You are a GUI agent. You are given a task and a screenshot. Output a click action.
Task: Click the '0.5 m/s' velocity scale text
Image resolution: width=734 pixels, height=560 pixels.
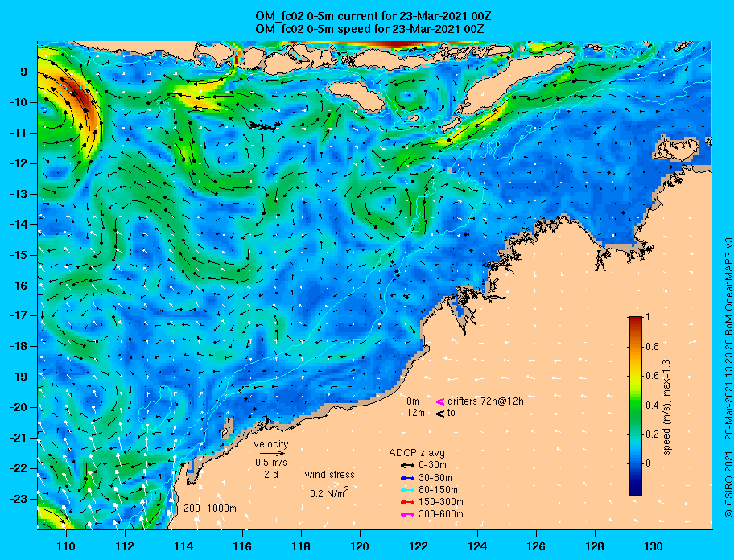click(271, 462)
